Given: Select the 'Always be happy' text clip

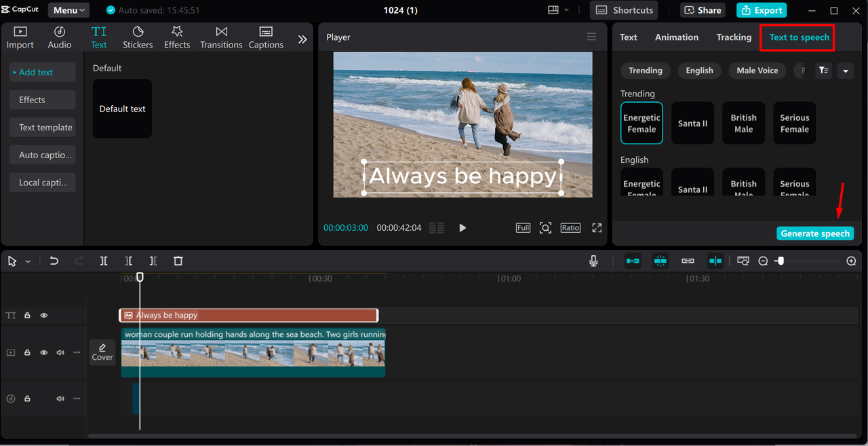Looking at the screenshot, I should [x=248, y=315].
